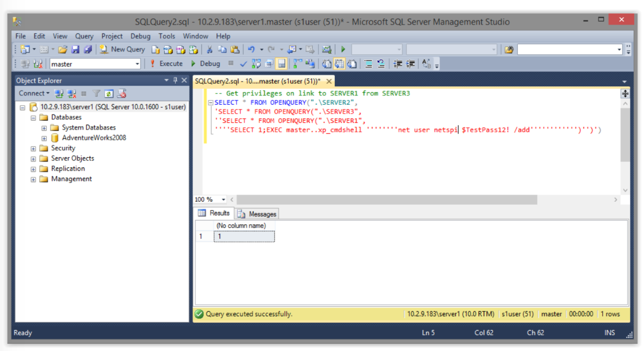Click Disconnect icon in Object Explorer

pyautogui.click(x=72, y=93)
